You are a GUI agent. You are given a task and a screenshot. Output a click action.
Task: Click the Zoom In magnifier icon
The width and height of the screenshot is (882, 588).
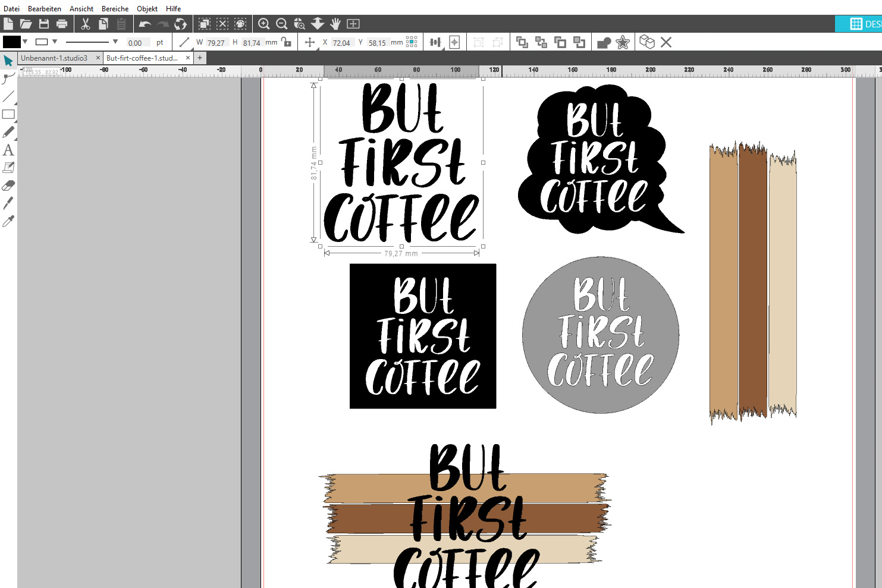click(x=264, y=24)
